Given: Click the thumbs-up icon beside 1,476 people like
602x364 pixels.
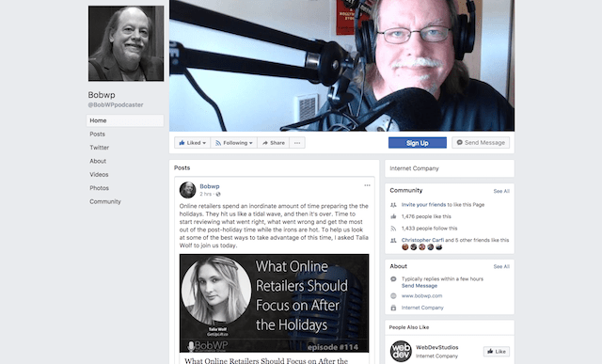Looking at the screenshot, I should 393,216.
